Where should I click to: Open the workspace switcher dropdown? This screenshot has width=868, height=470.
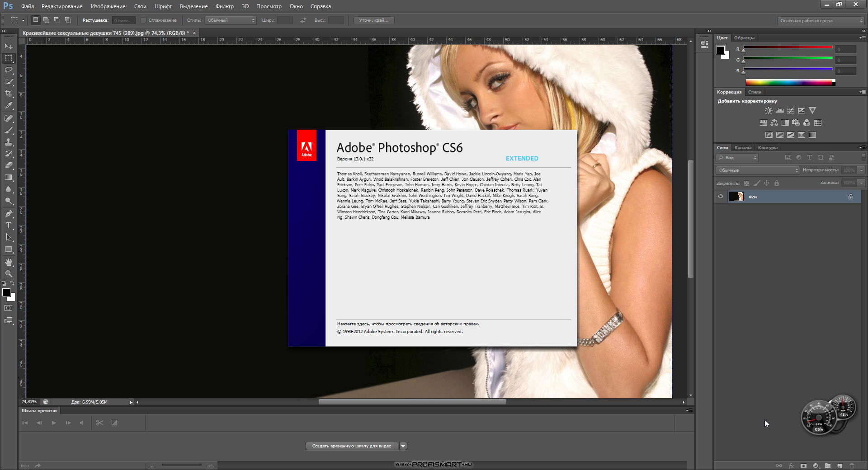821,21
